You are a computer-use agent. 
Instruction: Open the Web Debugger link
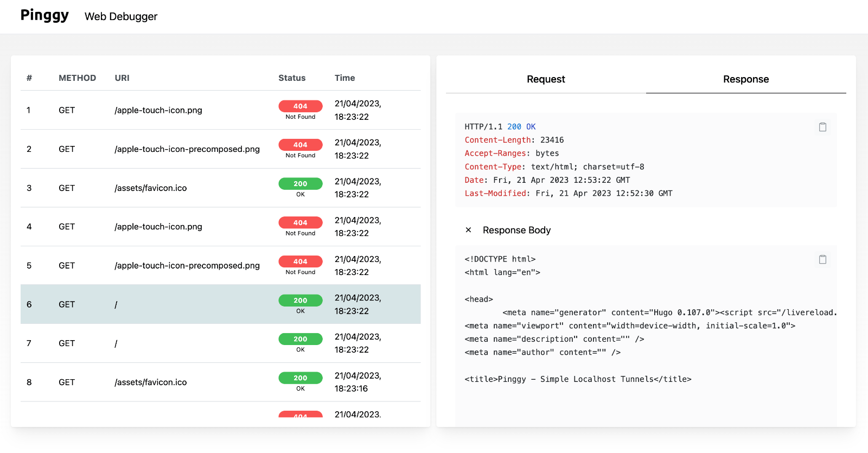tap(121, 16)
